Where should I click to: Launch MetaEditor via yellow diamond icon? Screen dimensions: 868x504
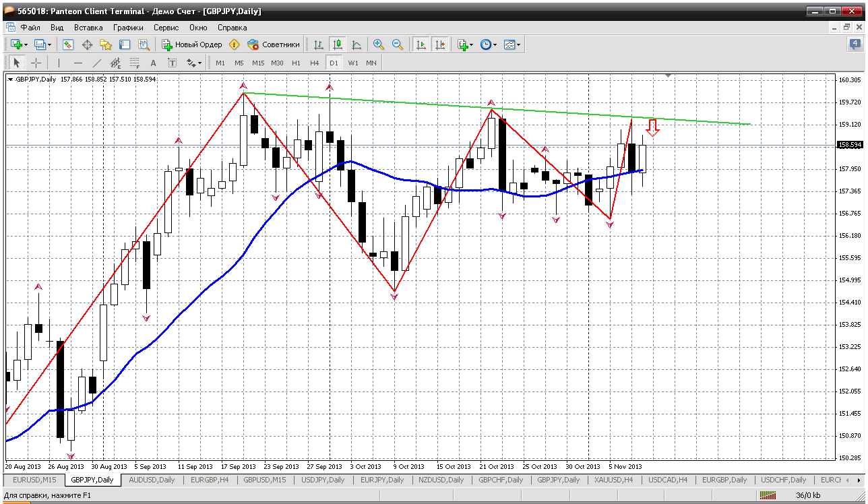tap(235, 44)
